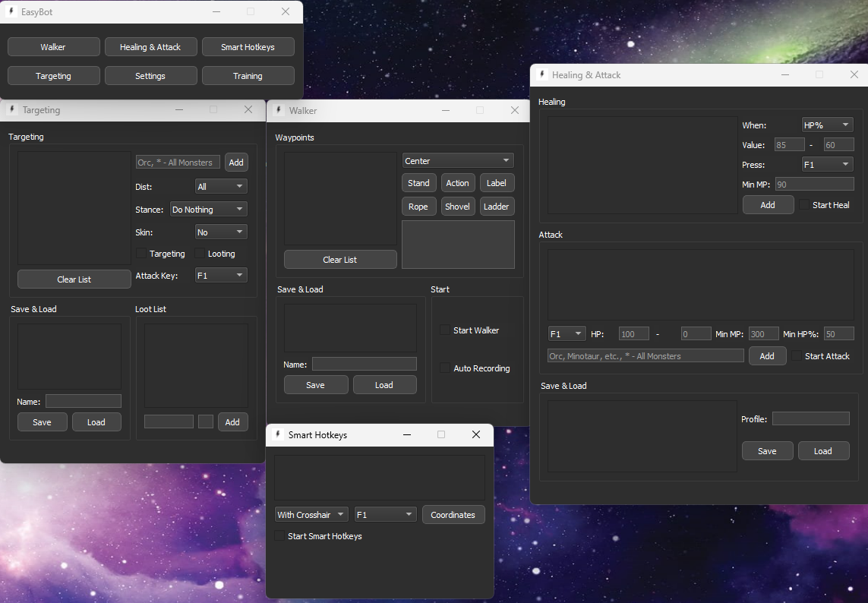
Task: Click the Settings button in EasyBot
Action: pyautogui.click(x=150, y=76)
